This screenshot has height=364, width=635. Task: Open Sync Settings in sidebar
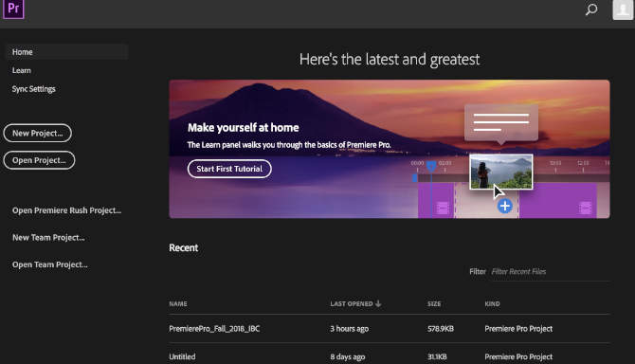pyautogui.click(x=33, y=89)
